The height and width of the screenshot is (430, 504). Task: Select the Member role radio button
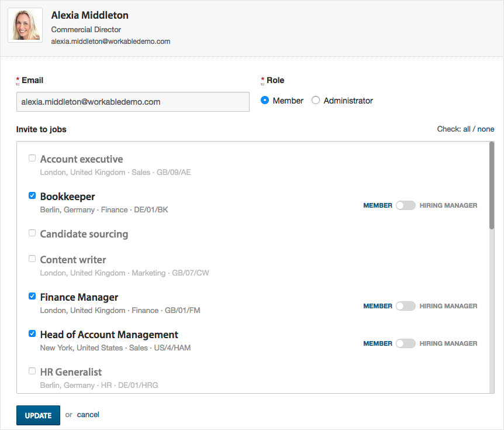point(265,101)
